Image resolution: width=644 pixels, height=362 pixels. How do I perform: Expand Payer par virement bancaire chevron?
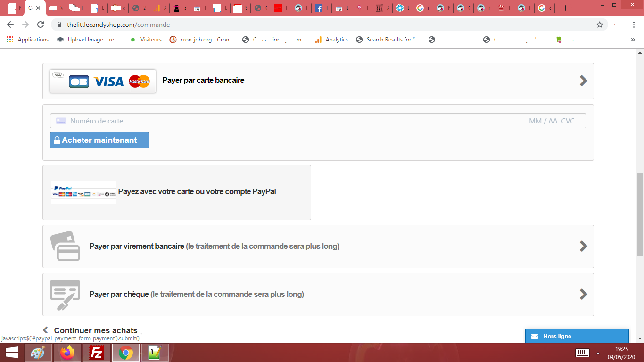583,246
